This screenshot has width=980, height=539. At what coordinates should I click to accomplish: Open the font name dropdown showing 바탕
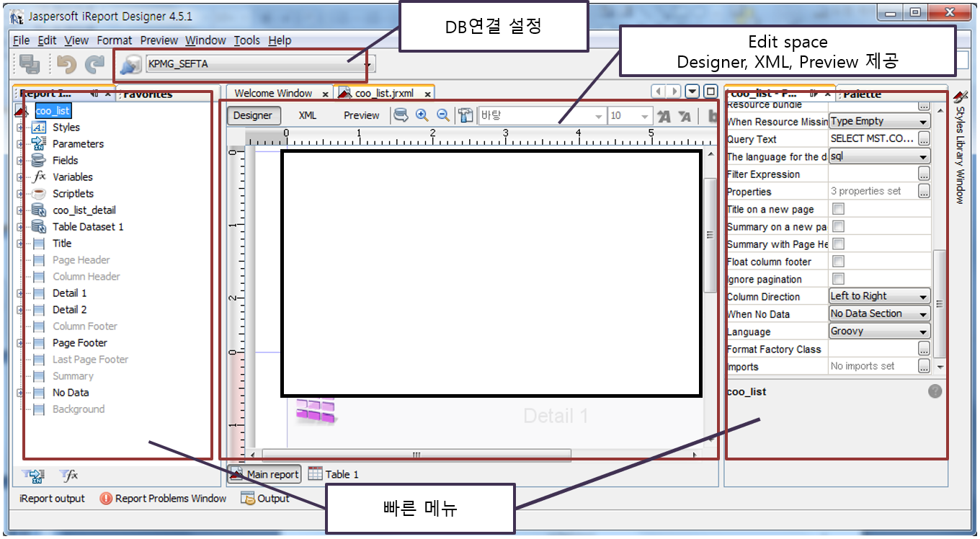[543, 116]
